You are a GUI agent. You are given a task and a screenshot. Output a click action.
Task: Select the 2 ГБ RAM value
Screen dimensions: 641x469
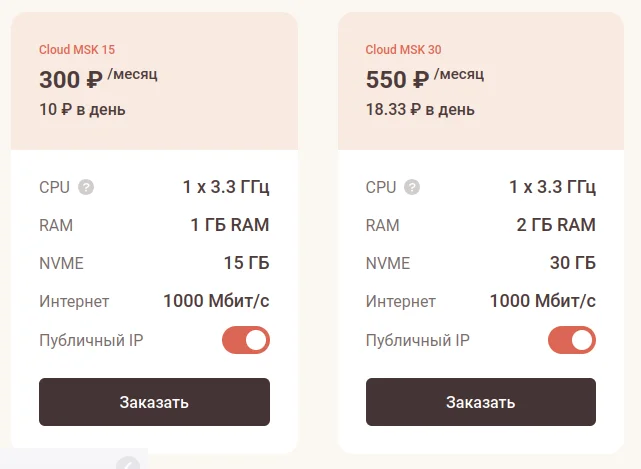(556, 225)
